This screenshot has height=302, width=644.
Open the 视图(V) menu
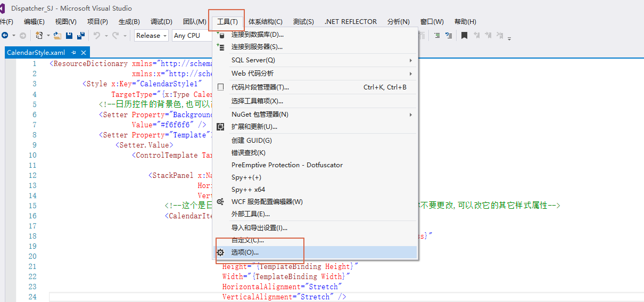click(65, 22)
